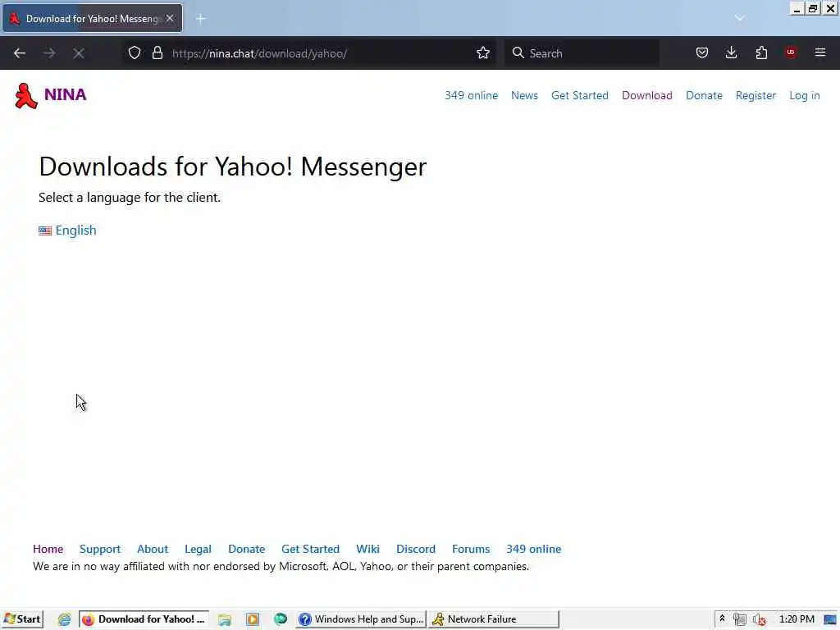Open the uBlock Origin extension icon
This screenshot has width=840, height=630.
(791, 52)
